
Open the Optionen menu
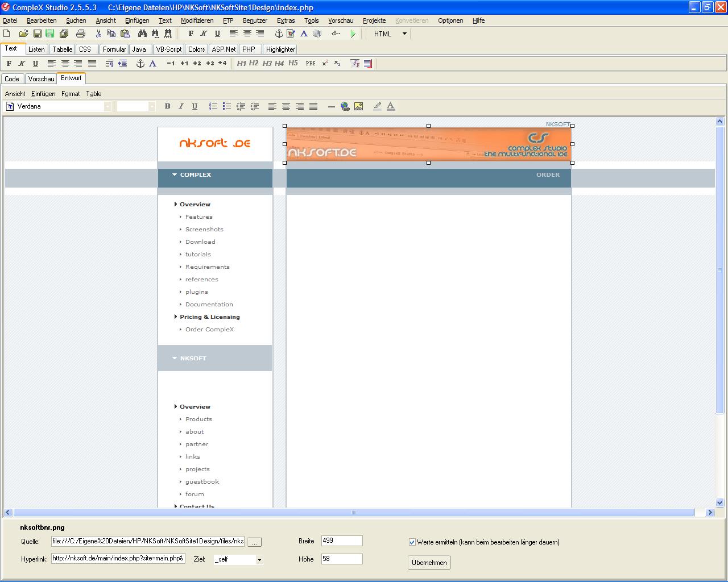(x=450, y=20)
